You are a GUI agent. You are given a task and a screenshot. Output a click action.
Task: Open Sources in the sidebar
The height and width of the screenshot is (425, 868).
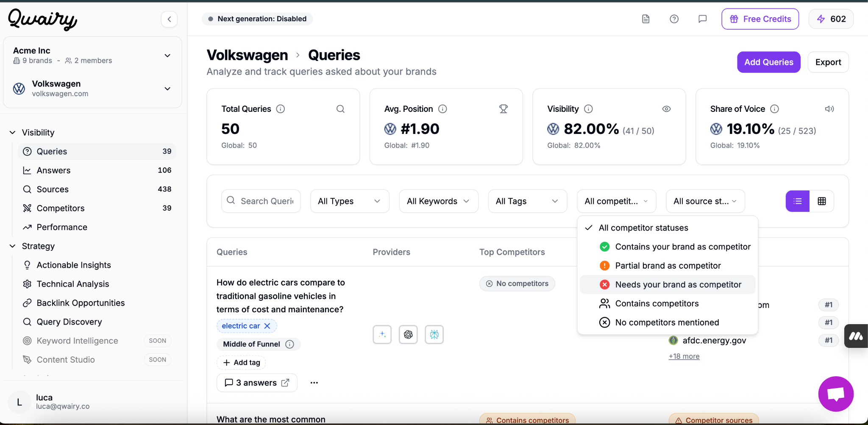click(97, 189)
